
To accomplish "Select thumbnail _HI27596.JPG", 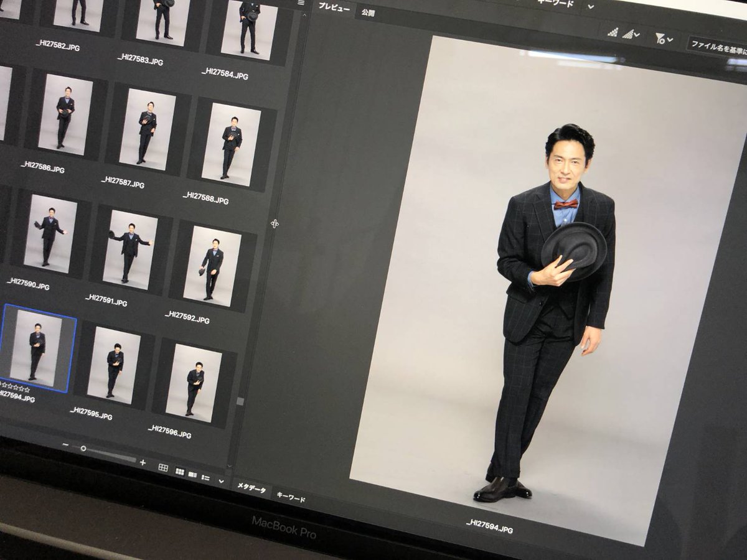I will (194, 383).
